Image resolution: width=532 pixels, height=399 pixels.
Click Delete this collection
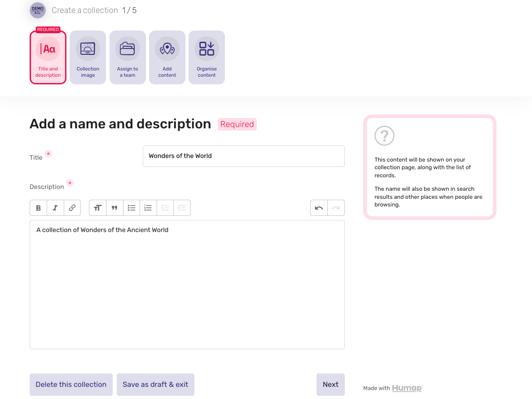71,384
